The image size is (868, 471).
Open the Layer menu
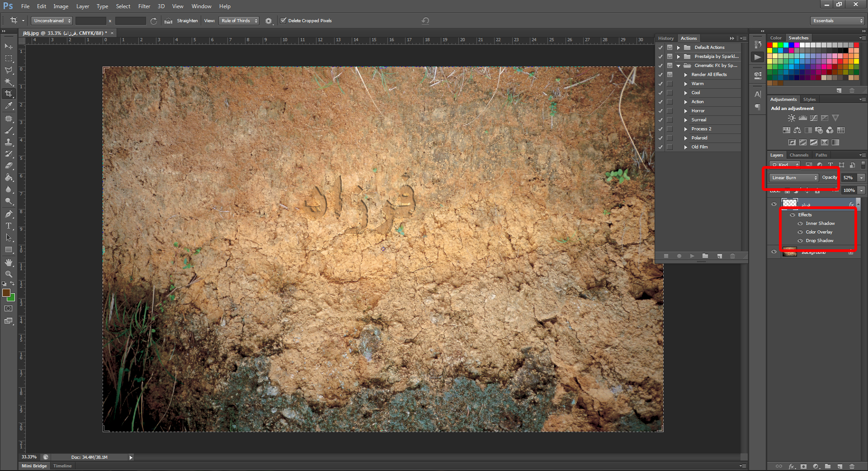83,6
